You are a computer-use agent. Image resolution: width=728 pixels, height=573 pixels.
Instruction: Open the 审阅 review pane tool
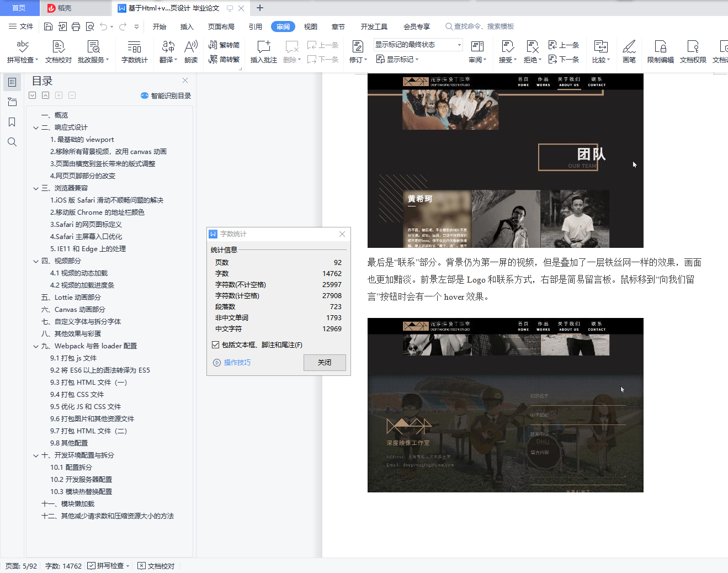pyautogui.click(x=477, y=52)
